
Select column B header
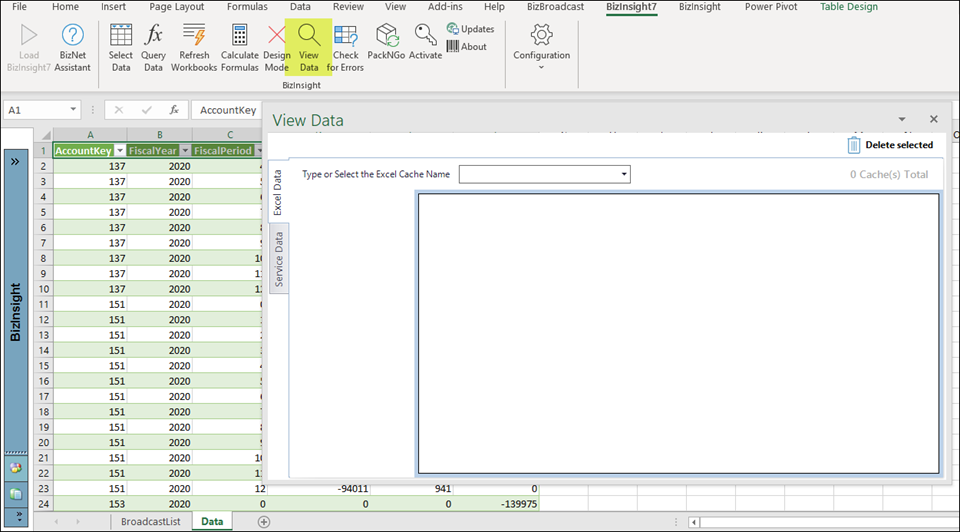(x=160, y=135)
